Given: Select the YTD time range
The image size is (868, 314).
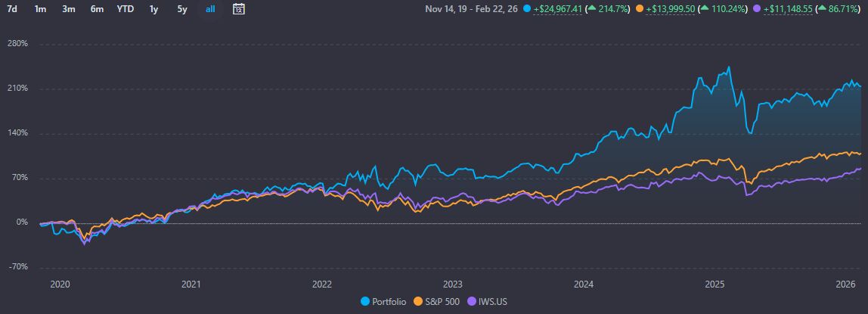Looking at the screenshot, I should click(125, 9).
